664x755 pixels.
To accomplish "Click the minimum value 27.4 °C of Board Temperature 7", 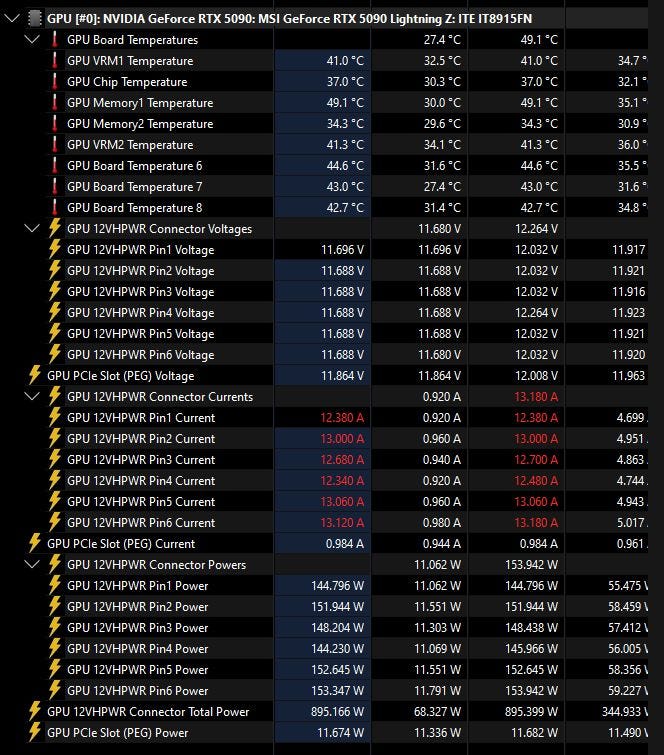I will (x=442, y=186).
